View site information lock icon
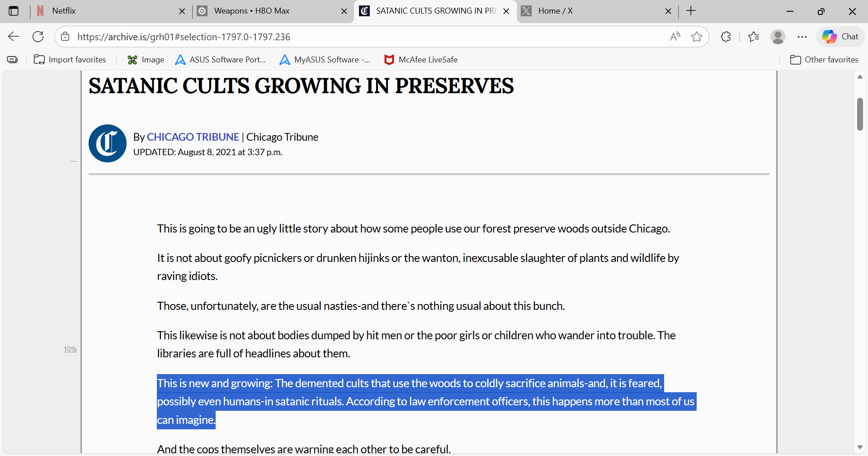 click(x=65, y=37)
